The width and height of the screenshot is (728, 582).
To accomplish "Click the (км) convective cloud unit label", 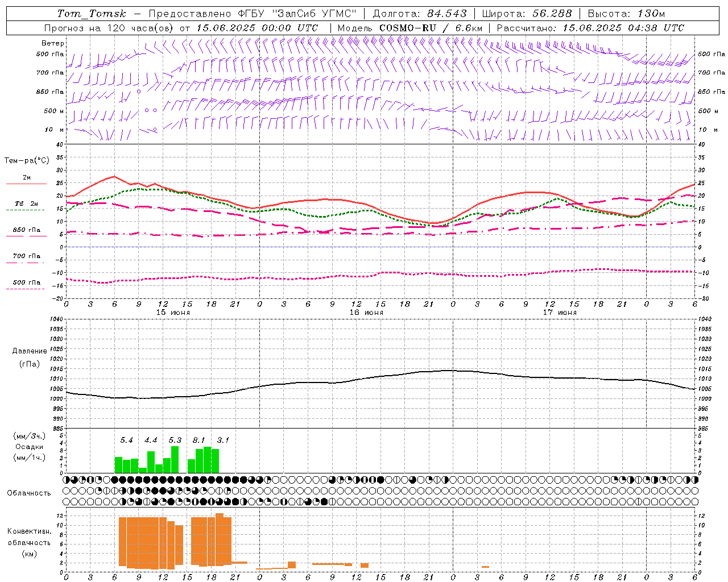I will click(x=29, y=554).
